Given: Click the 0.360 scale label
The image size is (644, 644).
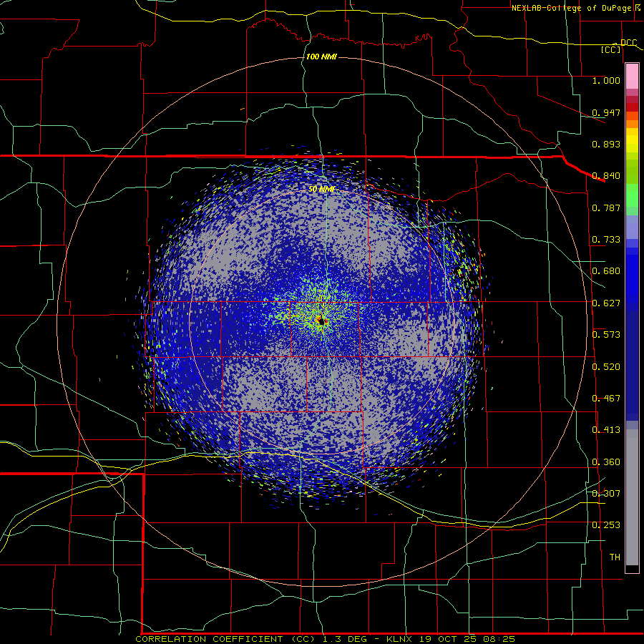Looking at the screenshot, I should (606, 462).
